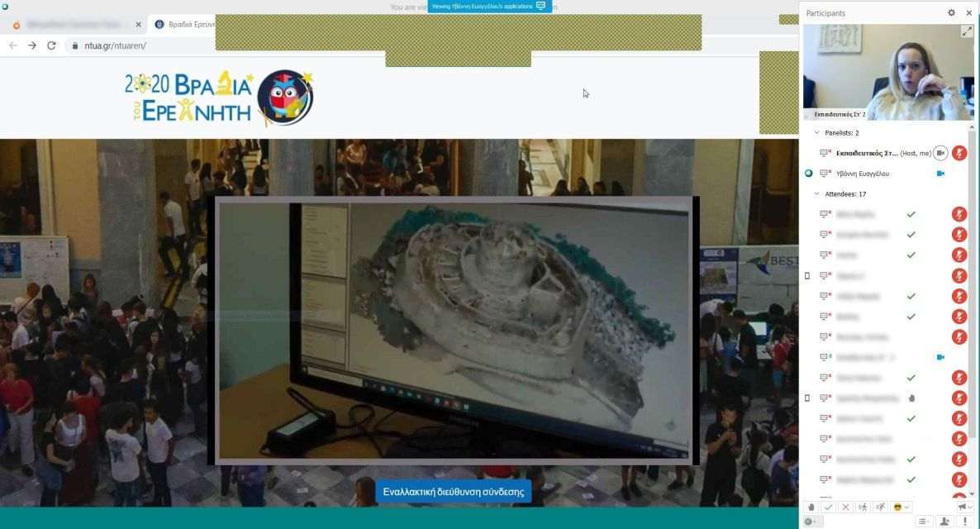Open the megaphone dropdown in the feedback bar

click(963, 507)
